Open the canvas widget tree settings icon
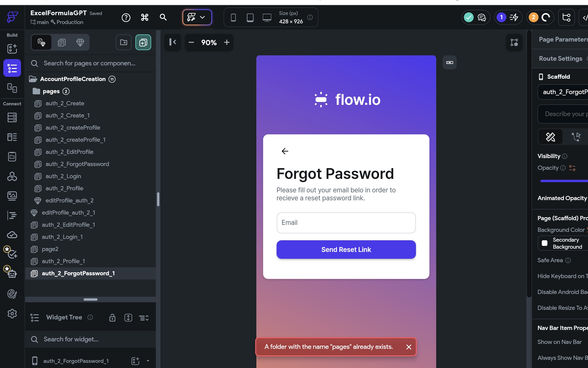Screen dimensions: 588x368 tap(514, 42)
